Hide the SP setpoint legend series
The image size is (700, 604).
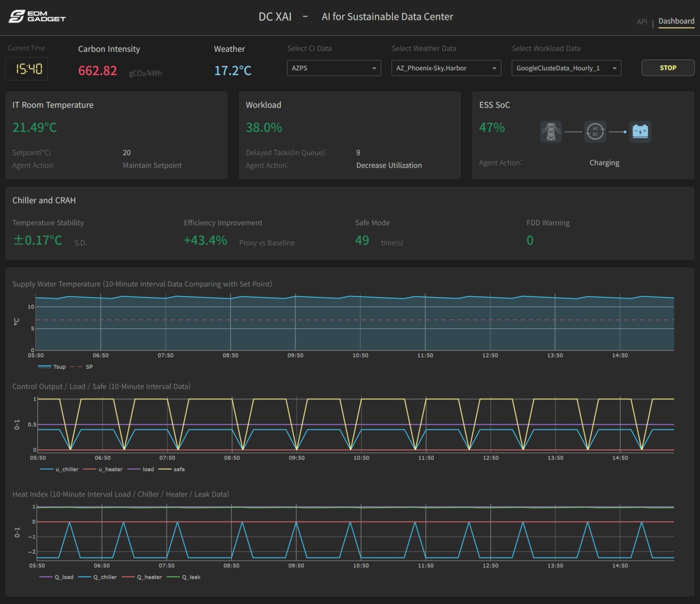(x=83, y=367)
